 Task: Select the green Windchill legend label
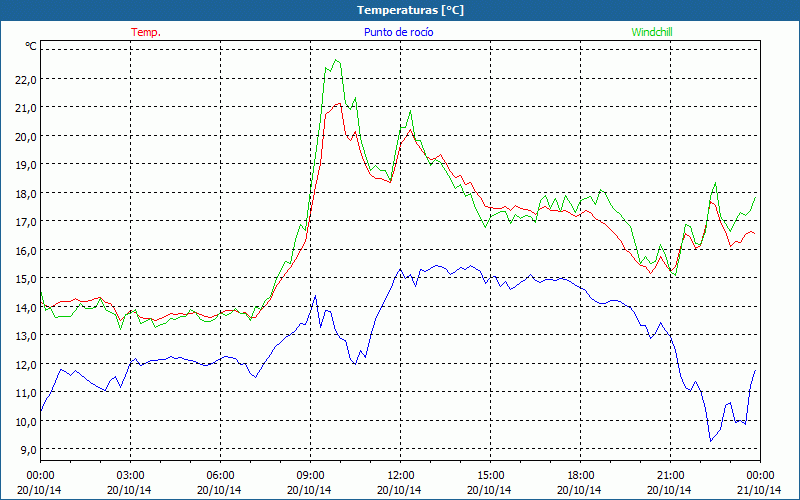click(652, 32)
